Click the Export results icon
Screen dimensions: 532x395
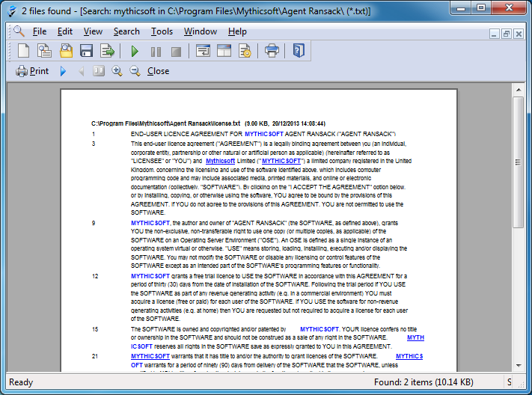[108, 51]
